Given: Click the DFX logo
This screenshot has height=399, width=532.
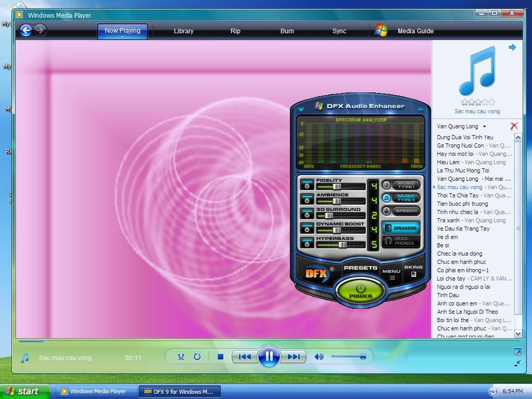Looking at the screenshot, I should click(316, 273).
